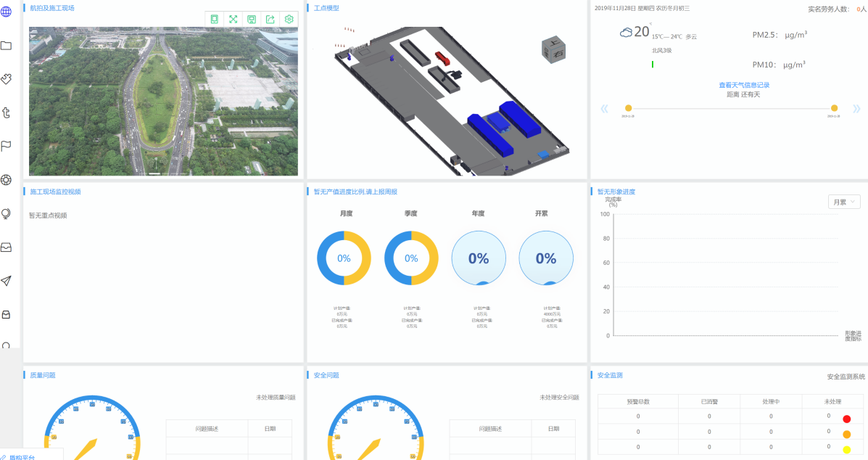Click the 年度 0% circle gauge
868x460 pixels.
pyautogui.click(x=479, y=258)
